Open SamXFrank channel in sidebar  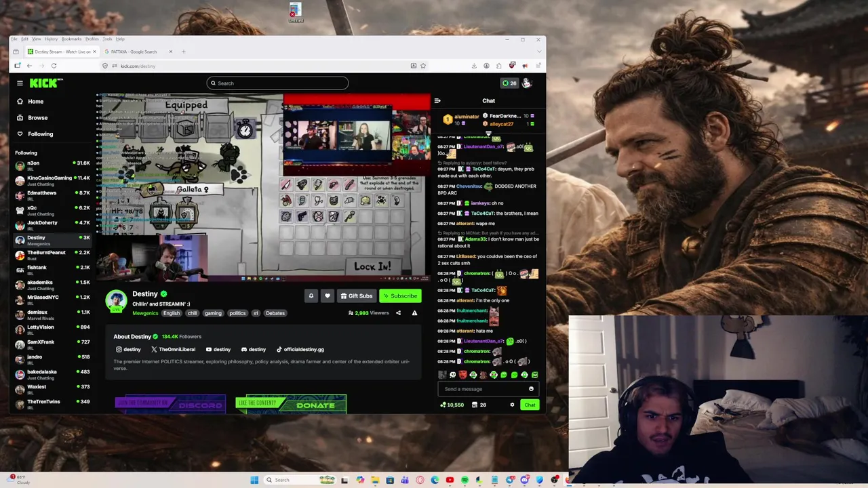[x=53, y=344]
